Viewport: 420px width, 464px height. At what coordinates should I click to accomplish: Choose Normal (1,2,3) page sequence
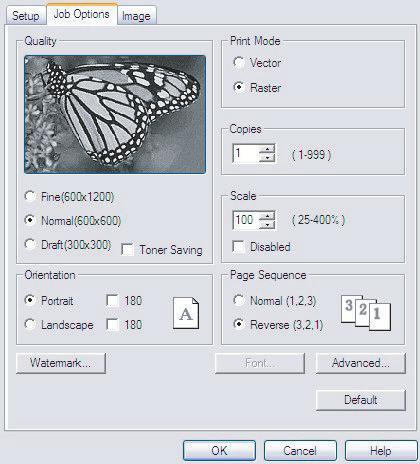coord(239,300)
